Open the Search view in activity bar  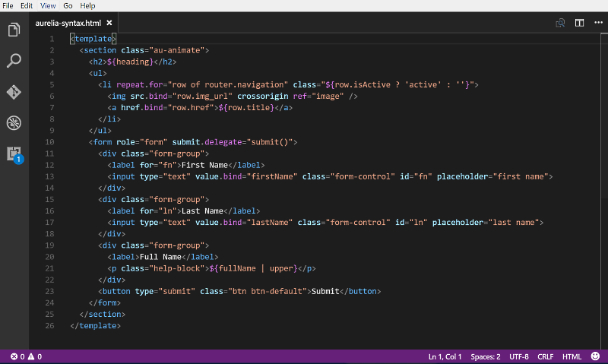(14, 61)
